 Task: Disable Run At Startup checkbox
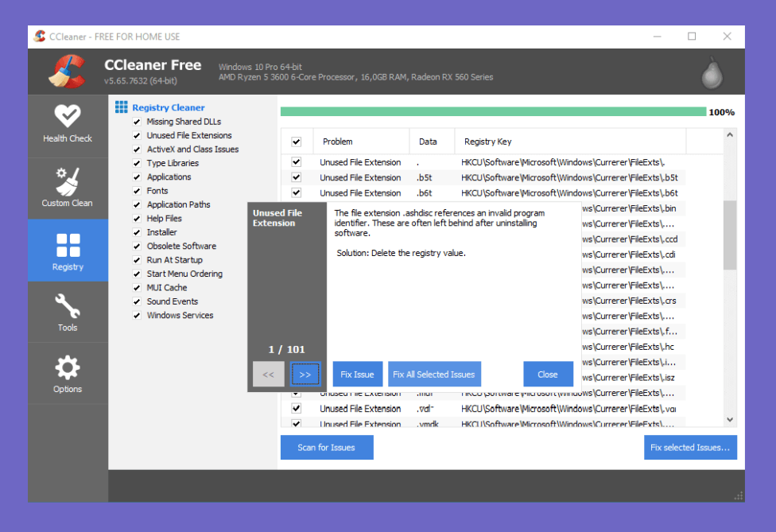[x=137, y=260]
